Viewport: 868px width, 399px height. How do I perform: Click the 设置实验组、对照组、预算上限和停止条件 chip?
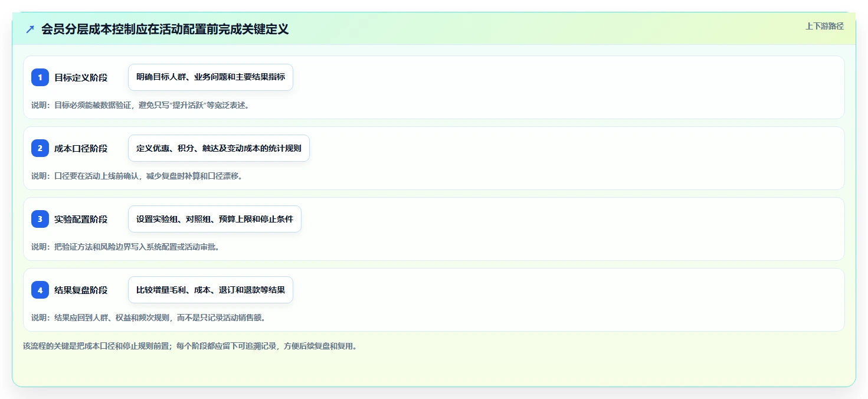(215, 219)
